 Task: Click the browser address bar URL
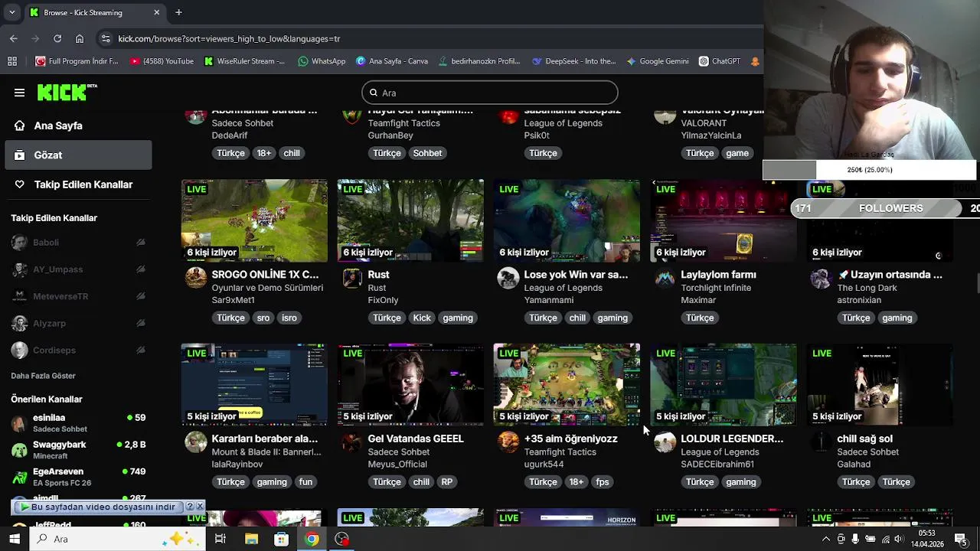pyautogui.click(x=229, y=38)
